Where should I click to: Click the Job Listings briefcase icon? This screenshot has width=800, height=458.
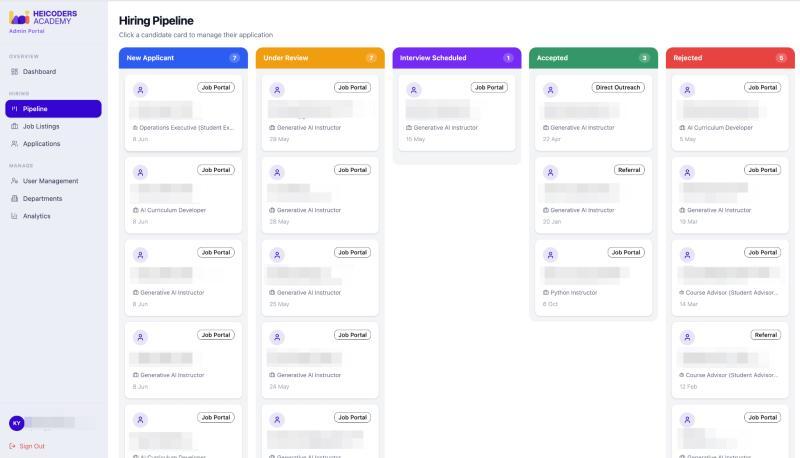click(14, 126)
